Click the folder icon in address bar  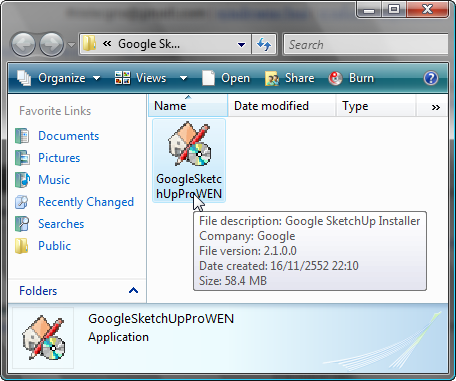(89, 44)
